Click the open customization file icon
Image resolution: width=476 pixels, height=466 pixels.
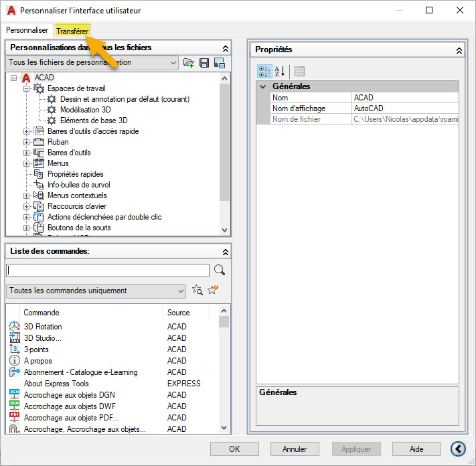click(189, 63)
